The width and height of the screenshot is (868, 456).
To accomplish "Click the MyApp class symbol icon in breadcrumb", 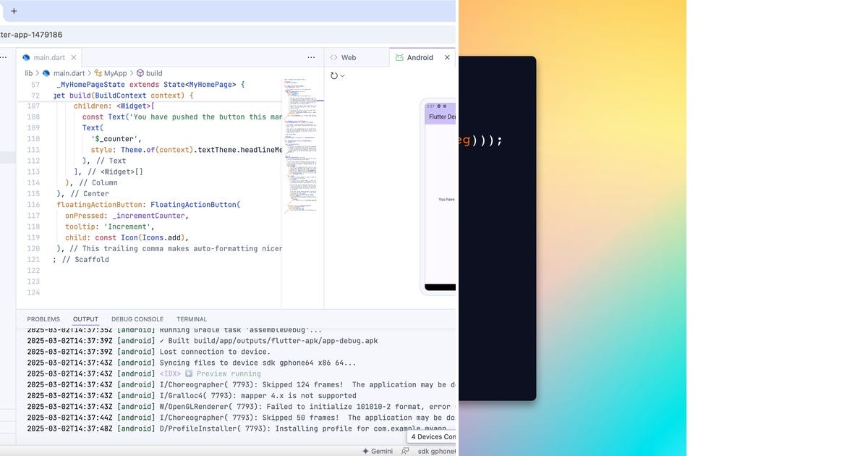I will [x=98, y=73].
